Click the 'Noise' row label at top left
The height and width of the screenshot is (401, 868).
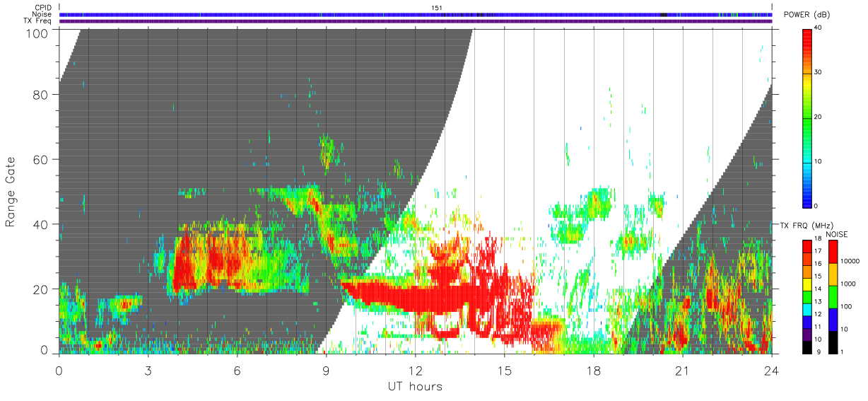coord(43,14)
